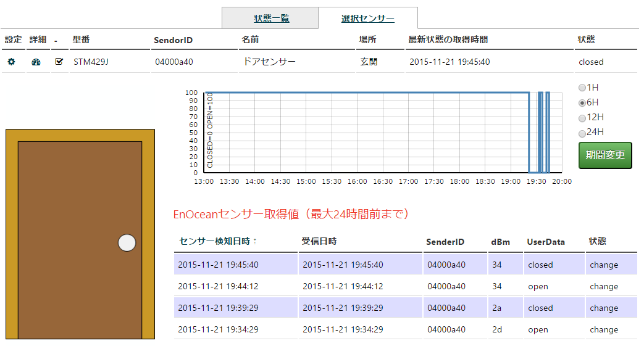Toggle the STM429J row selection checkbox

(59, 62)
